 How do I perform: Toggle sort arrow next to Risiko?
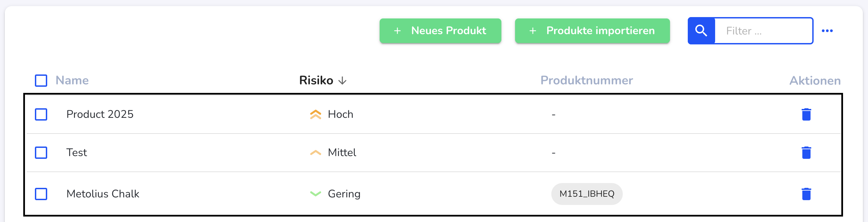point(342,81)
